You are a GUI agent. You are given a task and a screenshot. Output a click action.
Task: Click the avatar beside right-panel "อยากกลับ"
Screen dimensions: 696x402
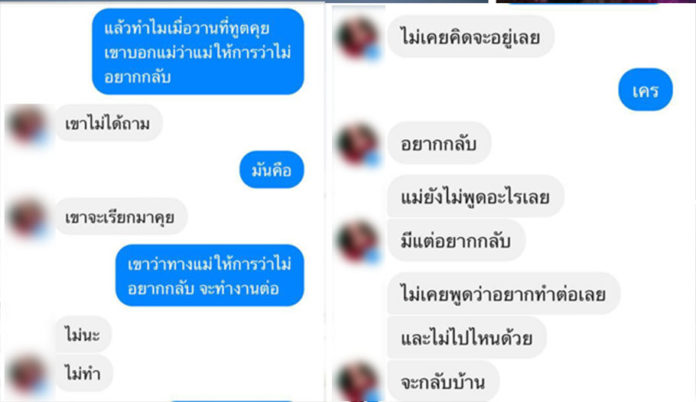click(358, 144)
